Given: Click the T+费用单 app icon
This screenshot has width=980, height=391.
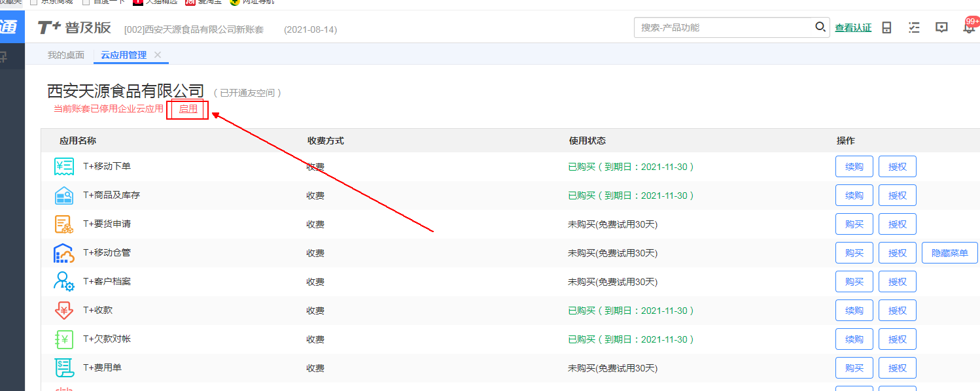Looking at the screenshot, I should [64, 368].
